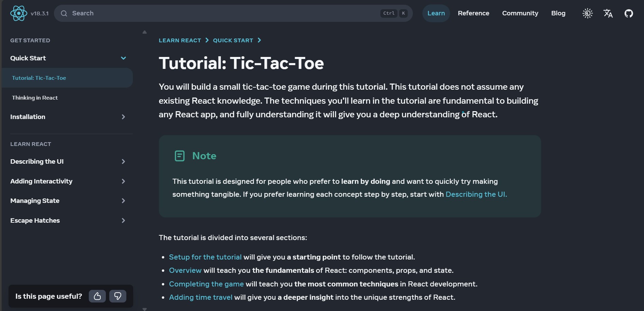
Task: Follow the Describing the UI. note link
Action: pos(476,194)
